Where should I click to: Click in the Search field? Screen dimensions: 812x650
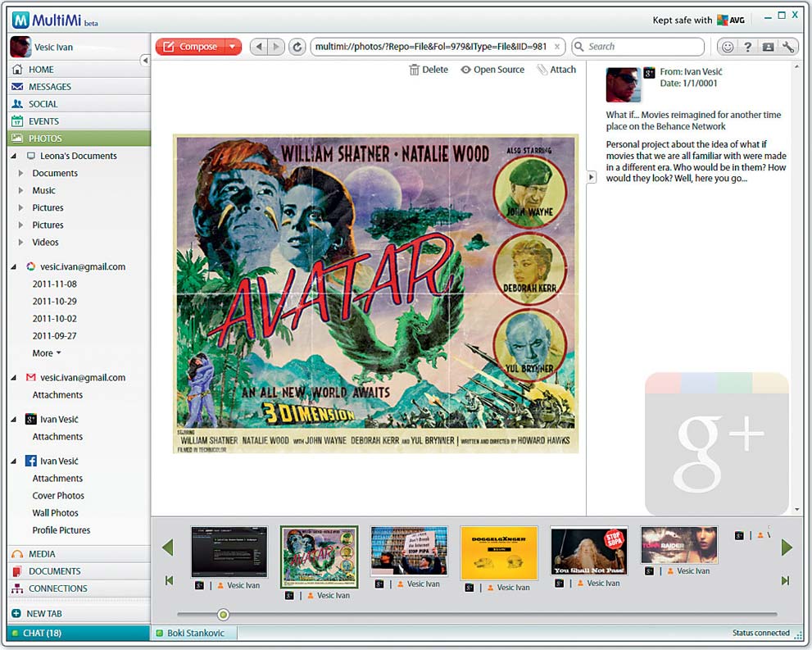point(638,47)
